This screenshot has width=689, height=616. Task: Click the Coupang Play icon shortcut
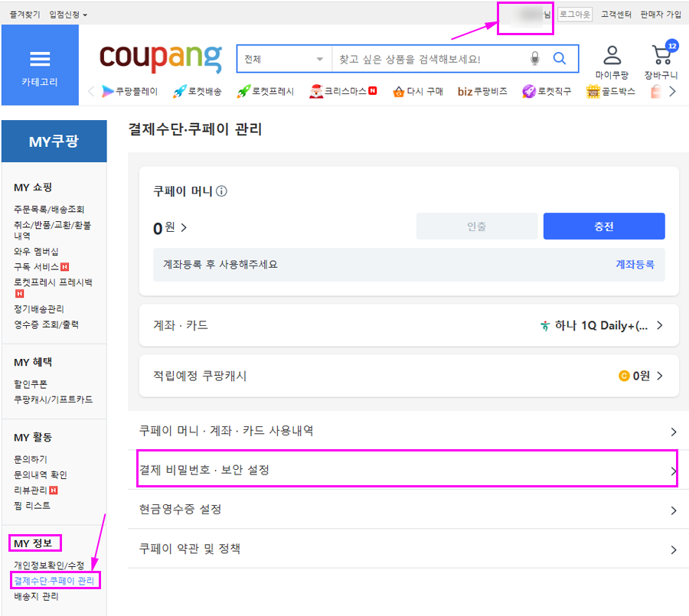(x=108, y=91)
